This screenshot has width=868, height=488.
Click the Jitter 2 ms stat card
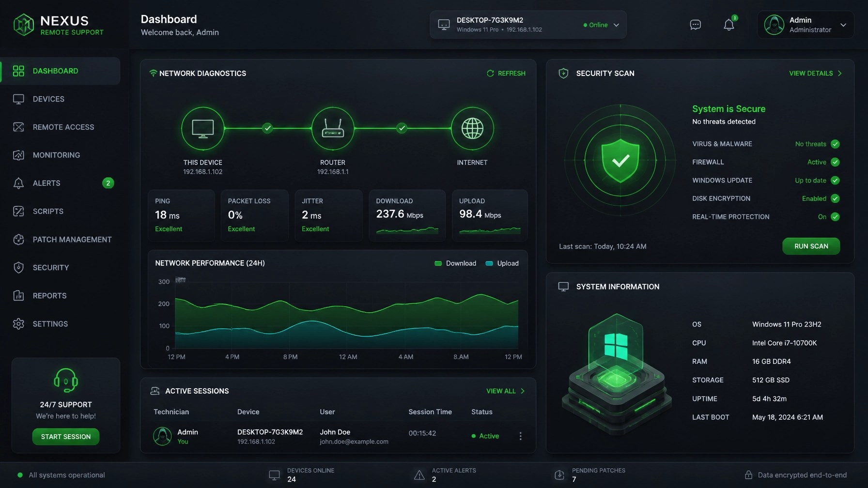pos(328,215)
